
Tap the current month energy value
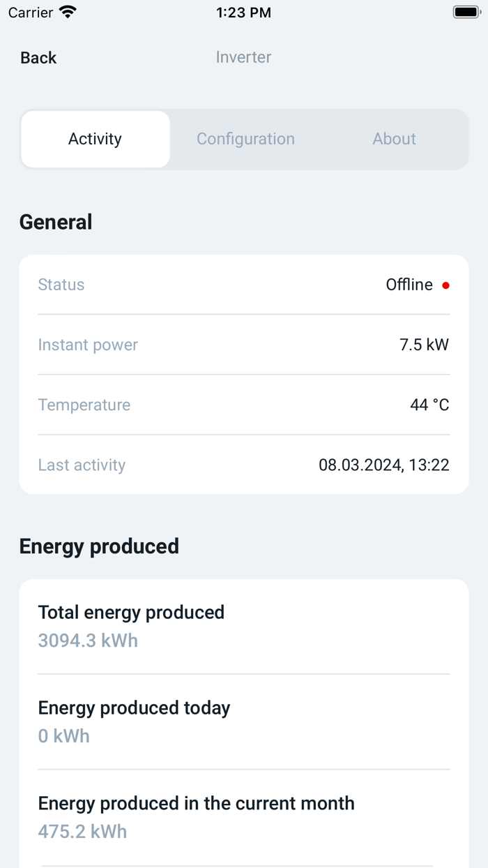click(x=82, y=832)
